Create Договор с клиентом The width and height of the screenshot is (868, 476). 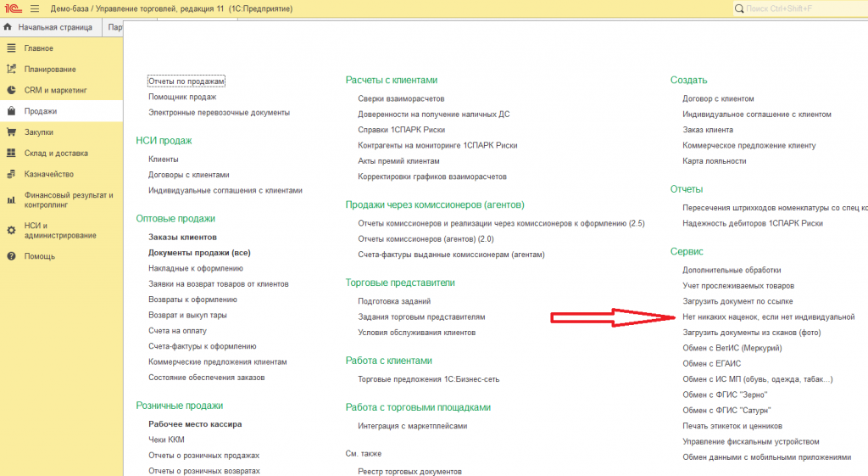pos(718,98)
